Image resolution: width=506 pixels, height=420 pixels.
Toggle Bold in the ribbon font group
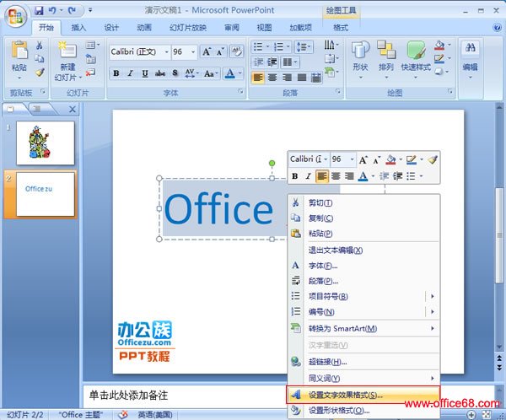(116, 73)
